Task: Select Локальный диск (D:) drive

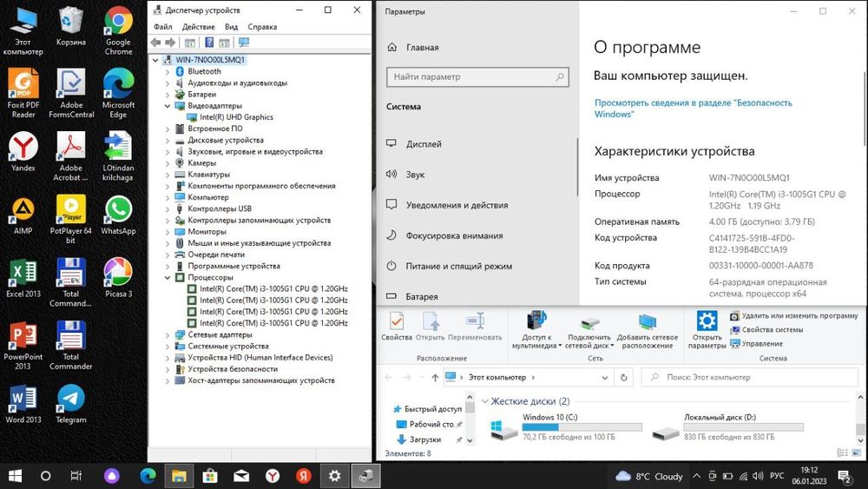Action: (727, 427)
